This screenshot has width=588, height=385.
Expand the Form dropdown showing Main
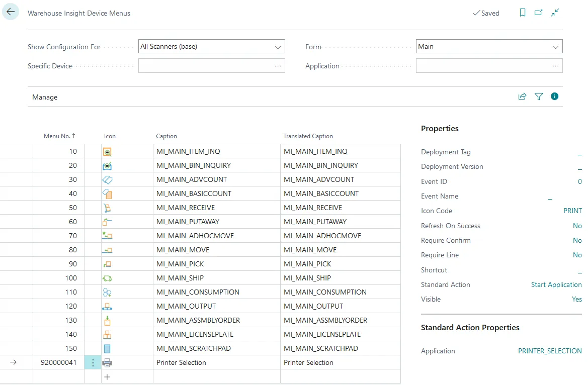555,47
